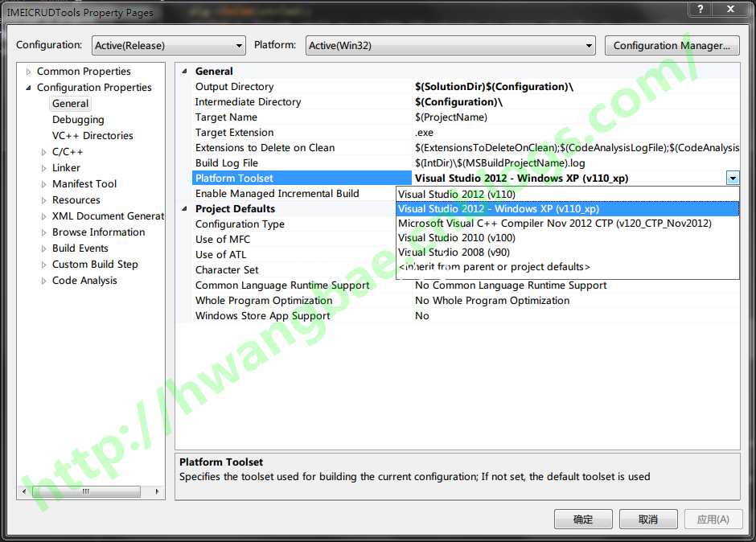The image size is (756, 542).
Task: Click the 应用(A) apply button
Action: 713,519
